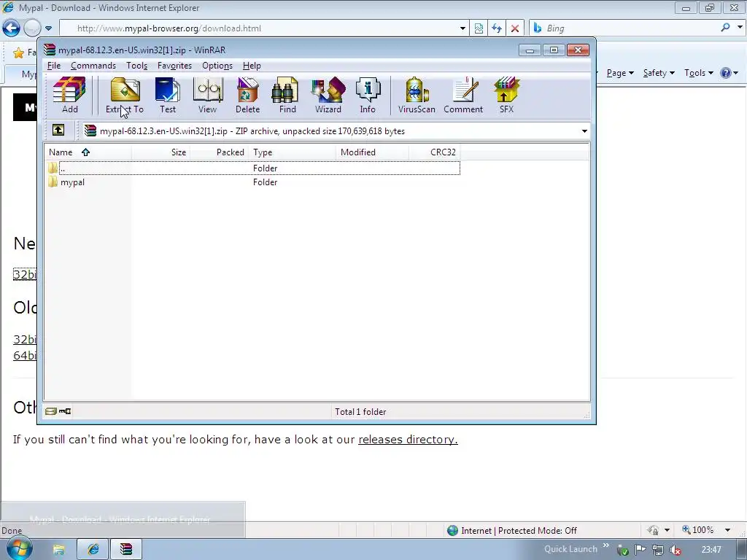Expand zoom level dropdown in status bar

click(x=727, y=530)
